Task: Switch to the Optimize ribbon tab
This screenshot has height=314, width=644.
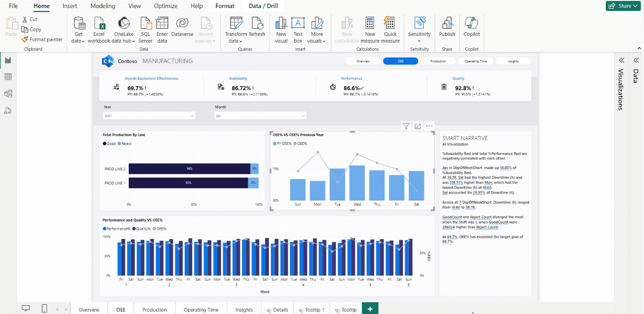Action: [x=165, y=6]
